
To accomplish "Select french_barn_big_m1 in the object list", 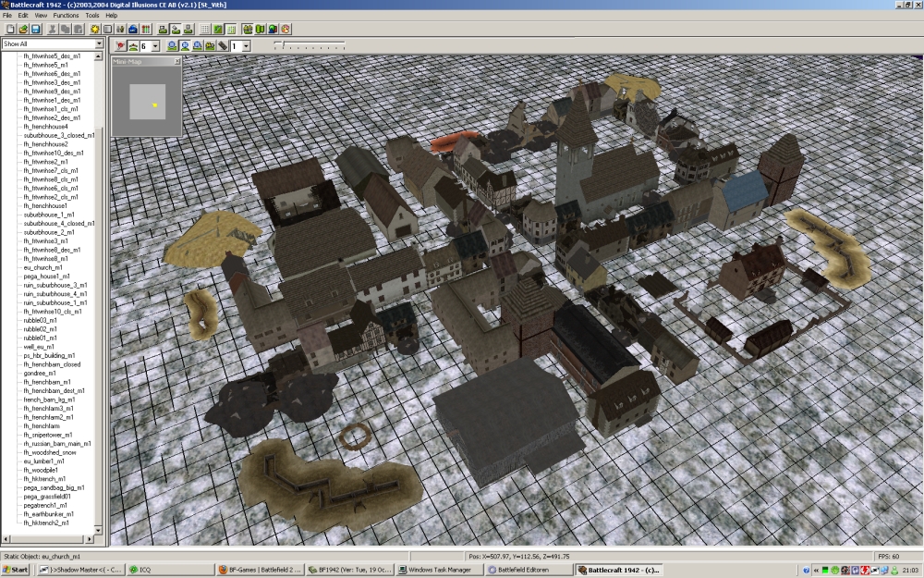I will click(x=50, y=400).
